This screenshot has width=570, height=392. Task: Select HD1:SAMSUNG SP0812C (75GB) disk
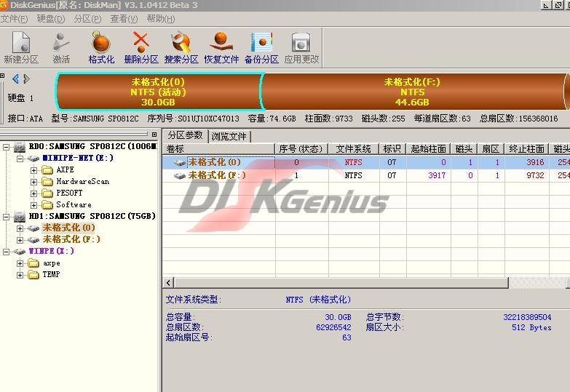(x=92, y=216)
